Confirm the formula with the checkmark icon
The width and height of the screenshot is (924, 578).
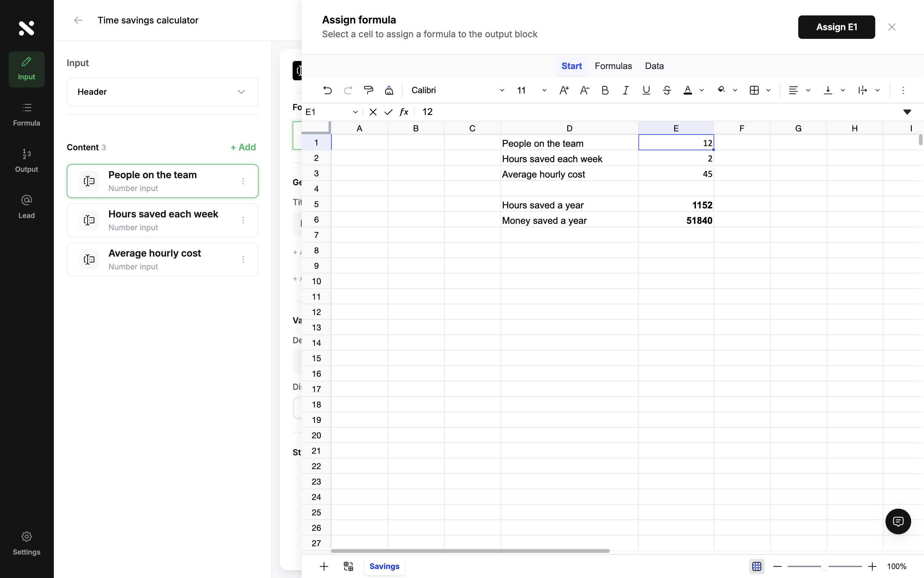(388, 112)
